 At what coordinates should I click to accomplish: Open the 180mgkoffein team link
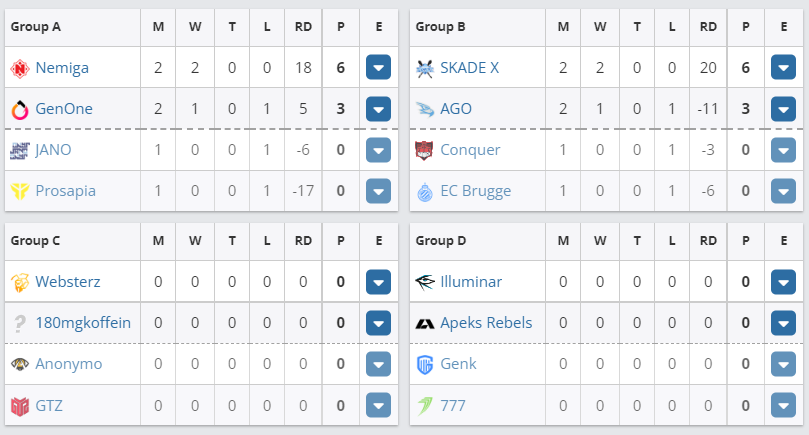coord(83,323)
